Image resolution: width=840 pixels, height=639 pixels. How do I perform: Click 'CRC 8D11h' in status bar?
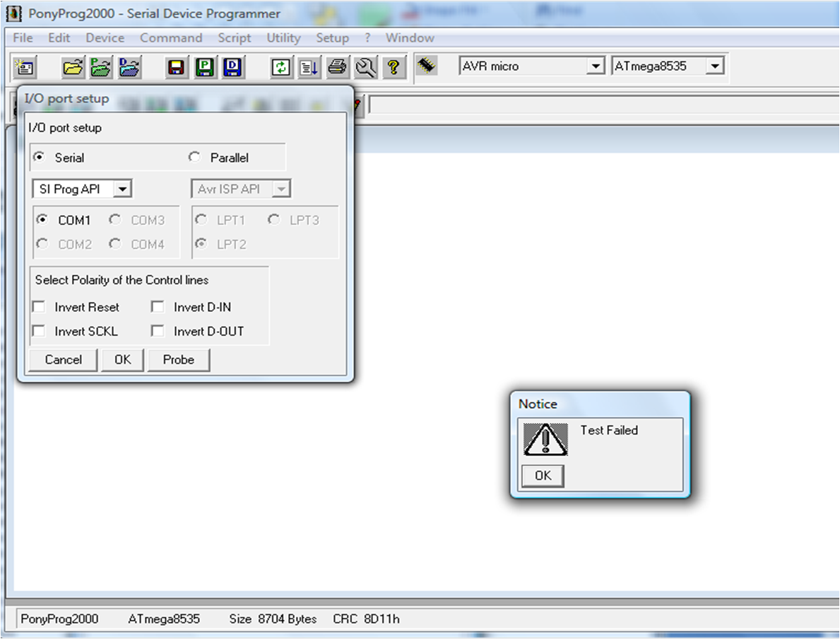[x=366, y=619]
